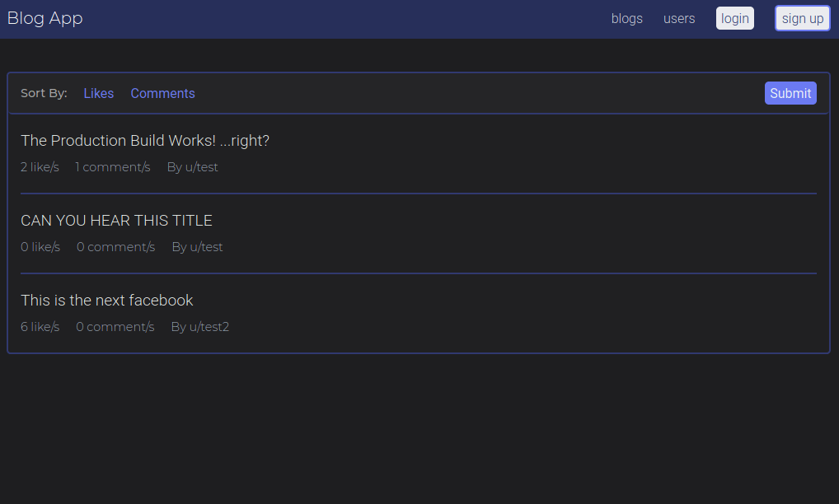
Task: Select Likes as the sort option
Action: pyautogui.click(x=98, y=93)
